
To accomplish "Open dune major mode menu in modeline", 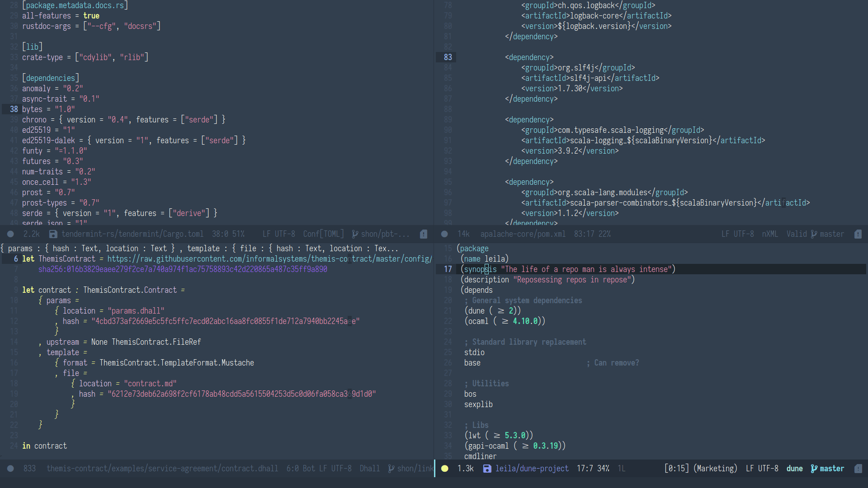I will coord(794,469).
